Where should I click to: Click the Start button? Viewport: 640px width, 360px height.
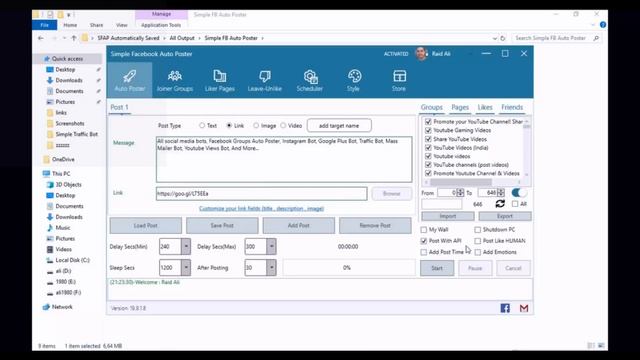[x=437, y=268]
